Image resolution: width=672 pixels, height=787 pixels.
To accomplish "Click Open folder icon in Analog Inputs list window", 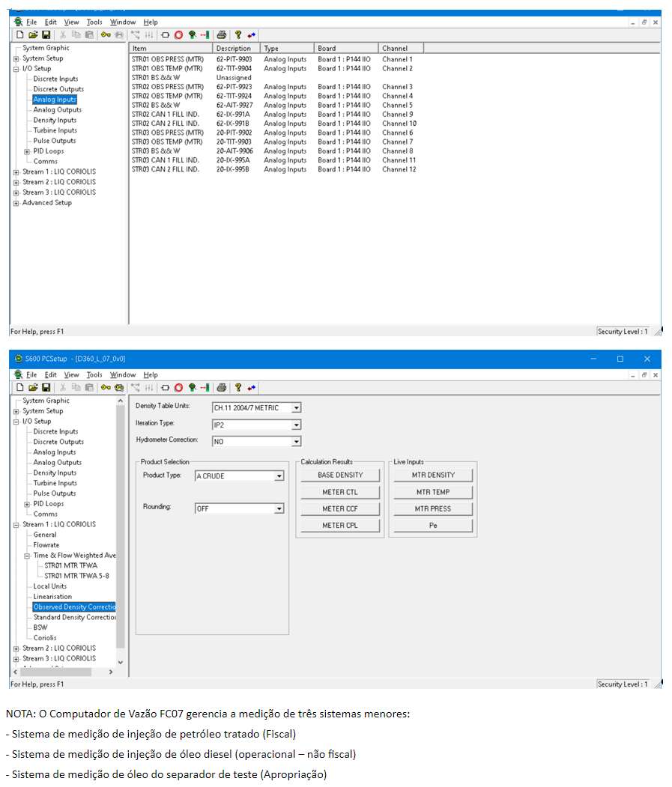I will click(x=33, y=34).
